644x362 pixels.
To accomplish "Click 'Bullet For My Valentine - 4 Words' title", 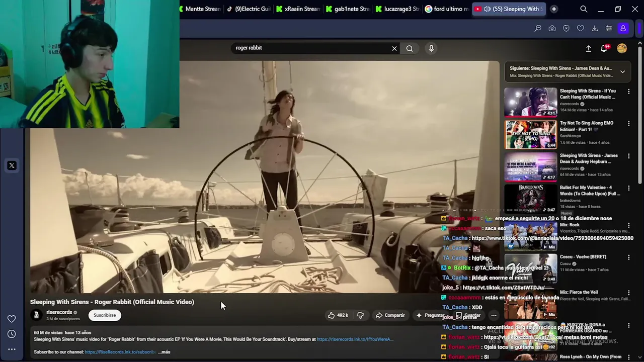I will coord(590,191).
